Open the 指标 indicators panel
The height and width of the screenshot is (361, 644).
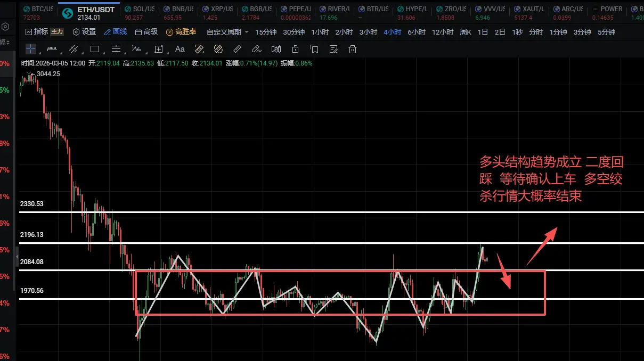(x=37, y=32)
